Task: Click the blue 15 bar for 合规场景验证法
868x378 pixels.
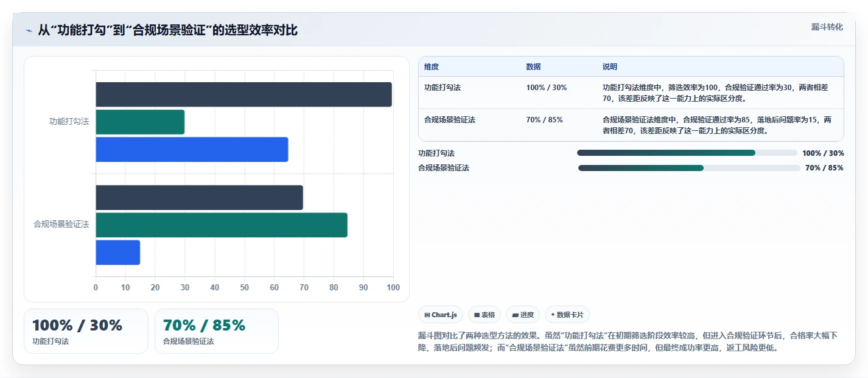Action: pyautogui.click(x=117, y=253)
